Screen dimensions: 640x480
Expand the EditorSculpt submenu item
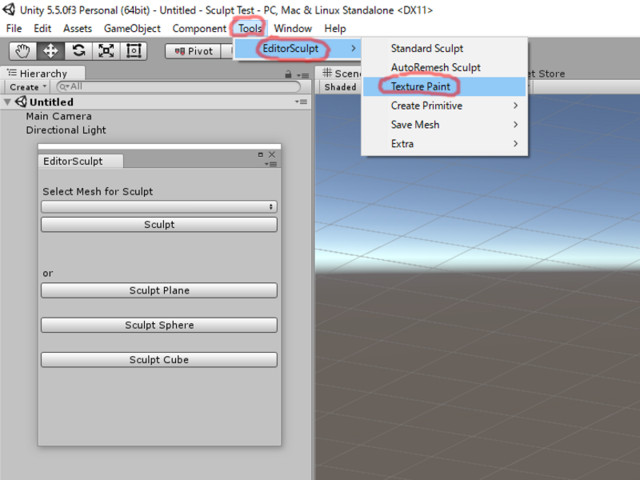[x=298, y=49]
